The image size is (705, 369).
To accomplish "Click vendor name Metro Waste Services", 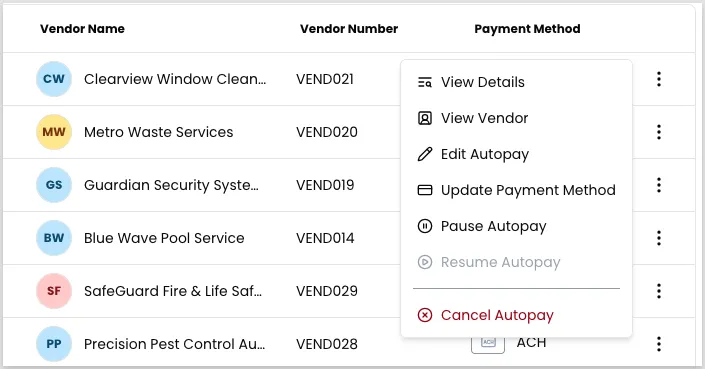I will (159, 132).
